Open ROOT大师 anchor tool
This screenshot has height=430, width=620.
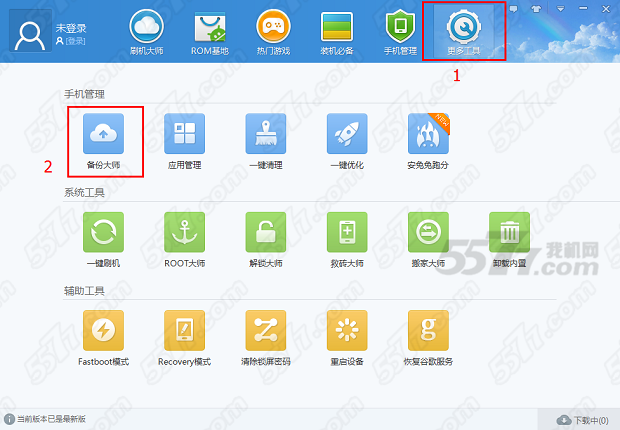point(185,240)
